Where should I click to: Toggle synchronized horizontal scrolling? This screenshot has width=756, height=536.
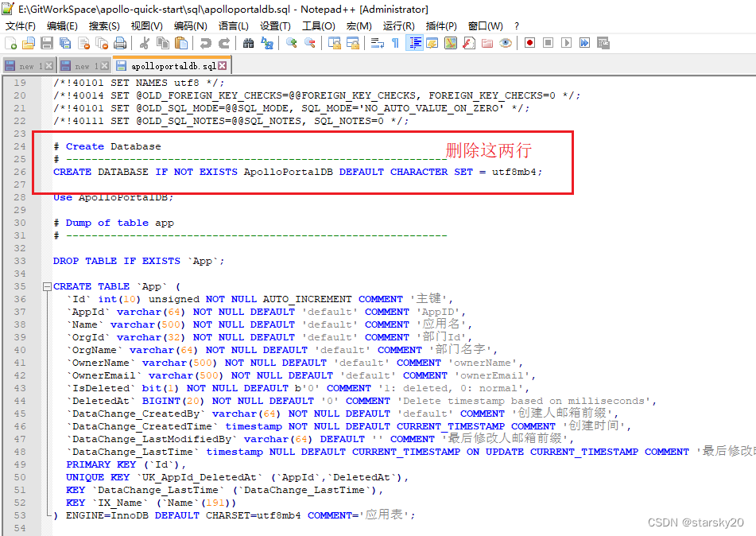[352, 44]
